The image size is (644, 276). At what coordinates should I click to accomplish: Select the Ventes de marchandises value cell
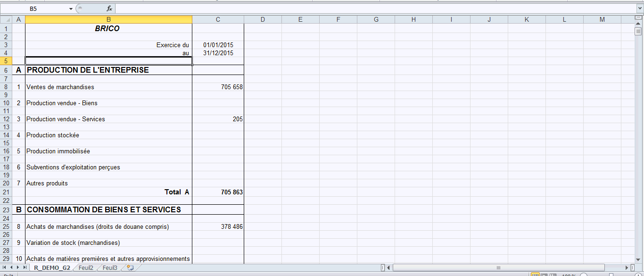(218, 87)
